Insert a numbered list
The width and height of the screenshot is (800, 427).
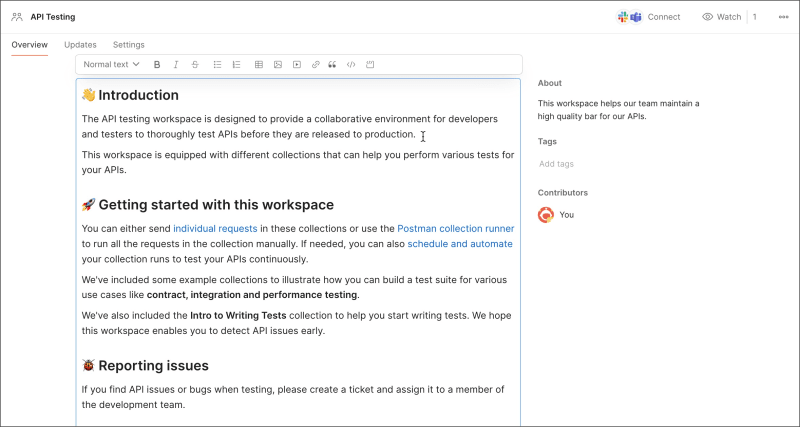(236, 65)
